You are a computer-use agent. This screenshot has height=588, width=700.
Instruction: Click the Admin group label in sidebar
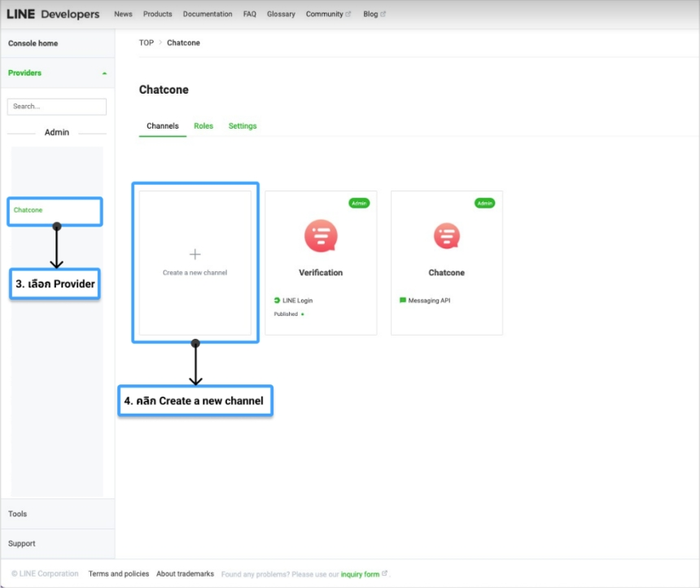(57, 132)
